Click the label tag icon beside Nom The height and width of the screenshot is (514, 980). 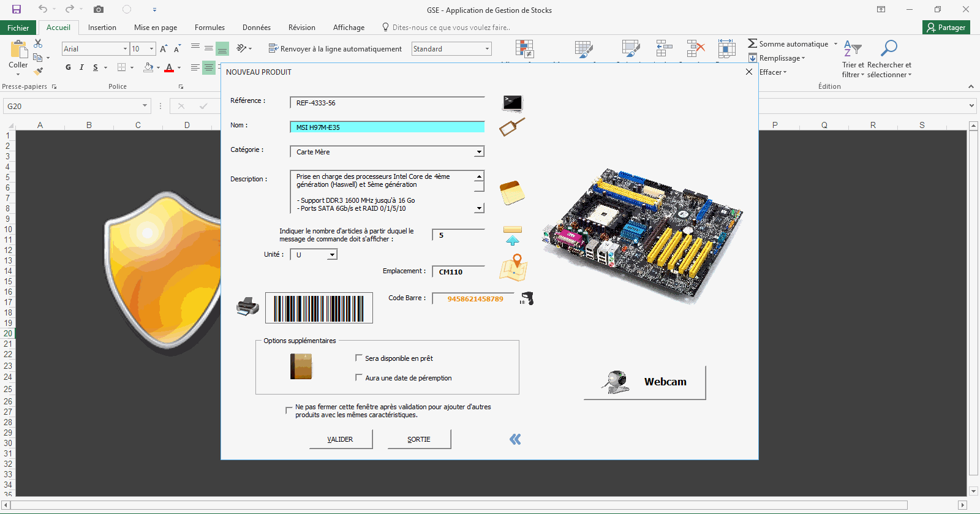512,127
